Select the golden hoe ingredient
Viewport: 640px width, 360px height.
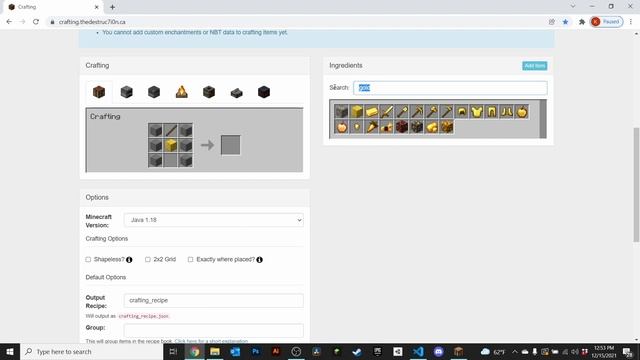[447, 111]
